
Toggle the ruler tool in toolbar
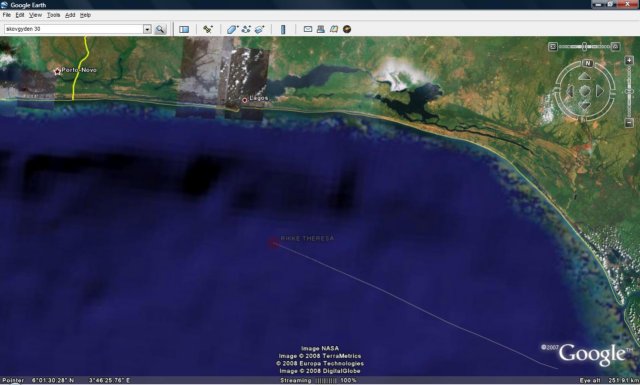tap(283, 29)
